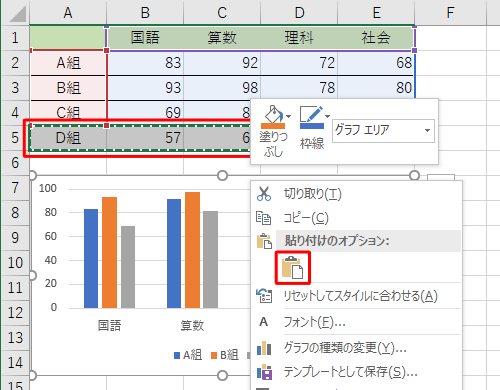Select column A header
Image resolution: width=500 pixels, height=390 pixels.
point(68,13)
